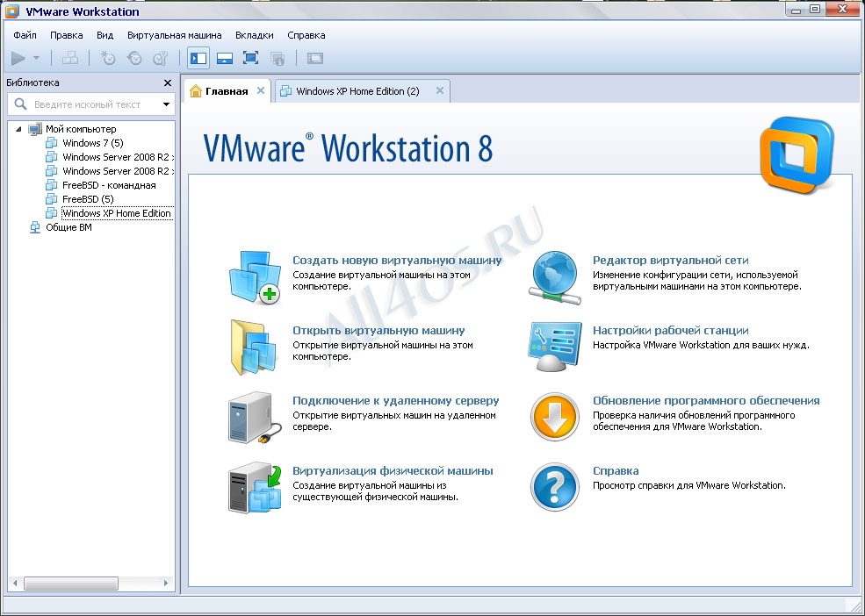Open the snapshot manager wrench-clock icon
Viewport: 865px width, 616px height.
[x=161, y=58]
